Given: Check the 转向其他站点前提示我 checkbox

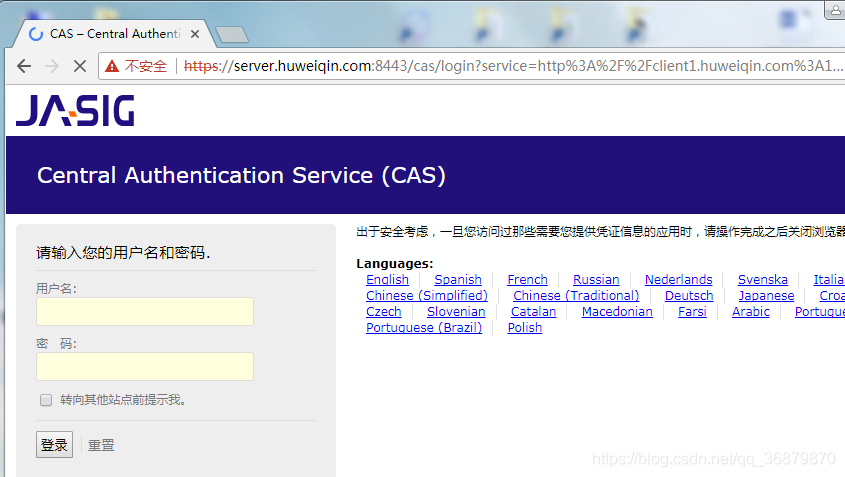Looking at the screenshot, I should (46, 400).
